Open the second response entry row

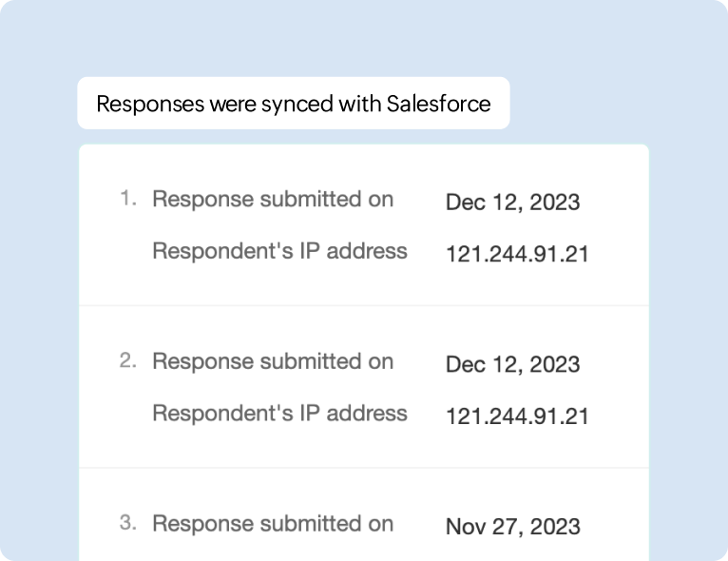(364, 388)
